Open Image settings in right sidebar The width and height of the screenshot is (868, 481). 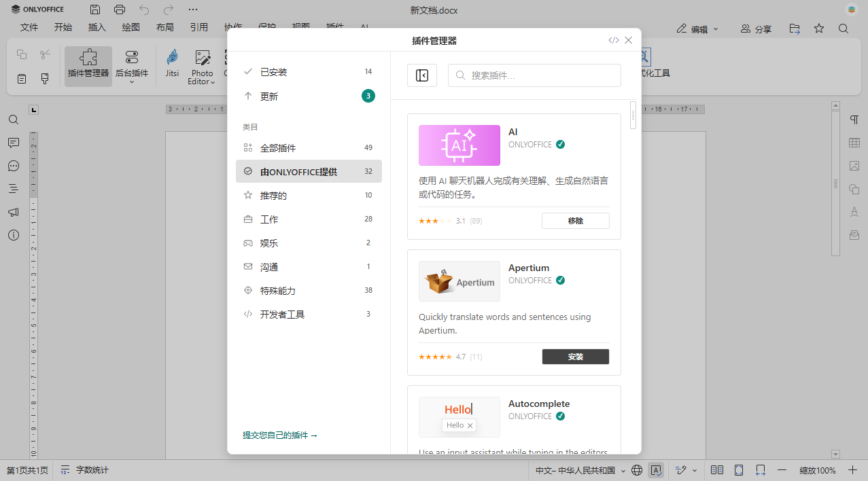tap(854, 166)
